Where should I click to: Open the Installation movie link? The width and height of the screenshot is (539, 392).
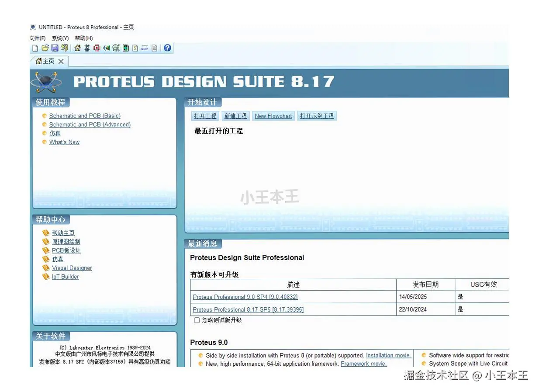click(x=389, y=356)
